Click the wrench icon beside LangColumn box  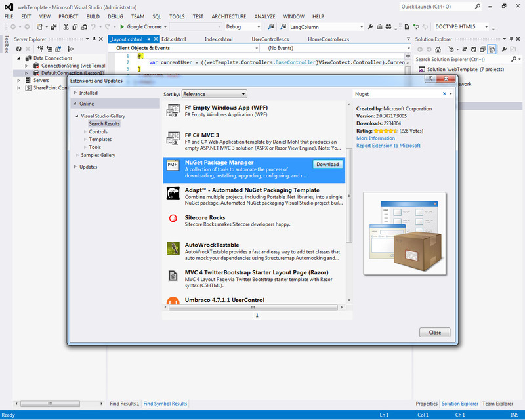pyautogui.click(x=370, y=26)
